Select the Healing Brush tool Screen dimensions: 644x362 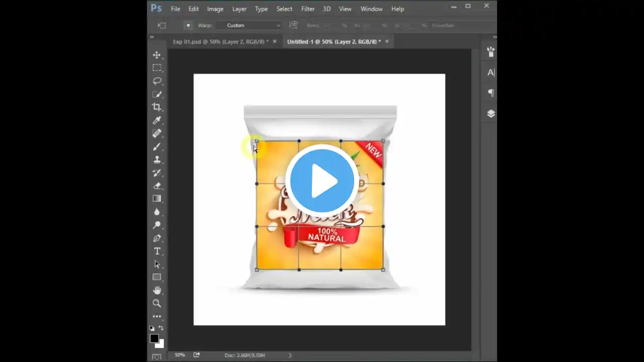(x=157, y=133)
